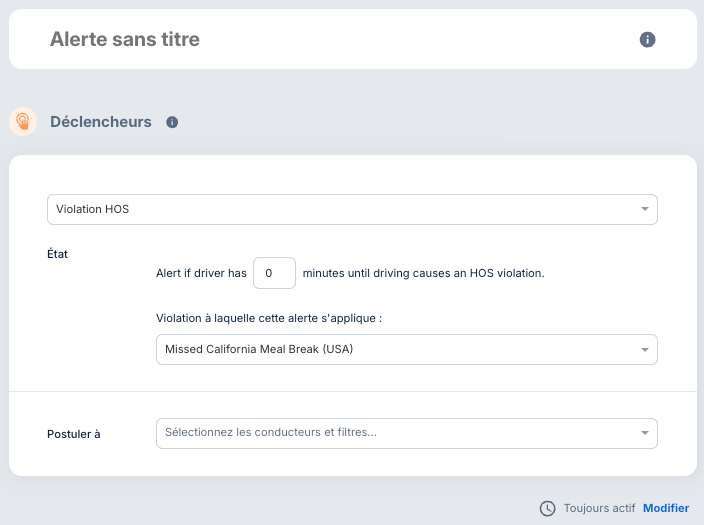Click the Violation à laquelle cette alerte s'applique label
This screenshot has height=525, width=704.
click(270, 318)
